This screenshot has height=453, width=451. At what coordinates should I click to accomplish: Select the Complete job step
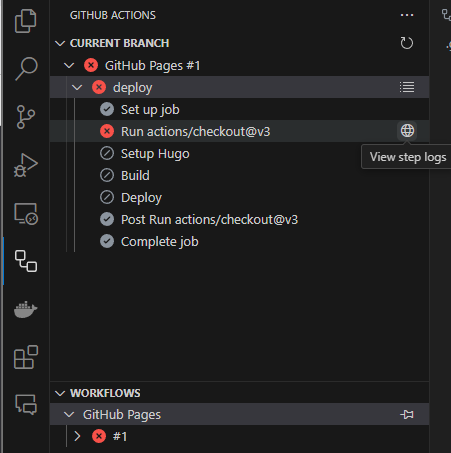pos(160,242)
